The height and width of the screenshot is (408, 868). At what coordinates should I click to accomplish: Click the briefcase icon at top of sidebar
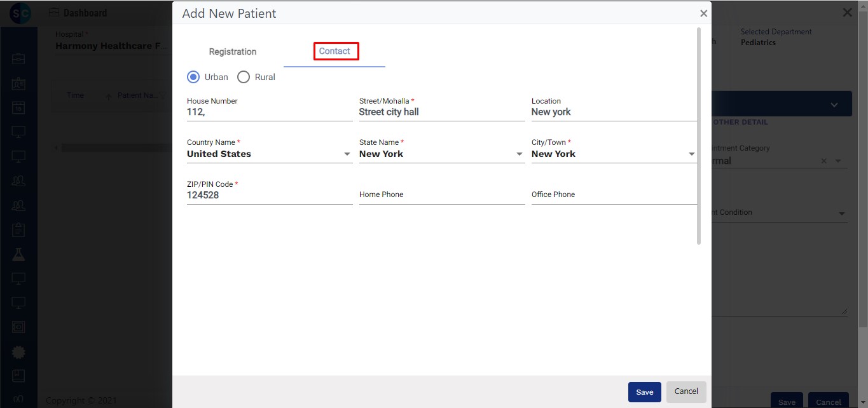click(x=19, y=58)
